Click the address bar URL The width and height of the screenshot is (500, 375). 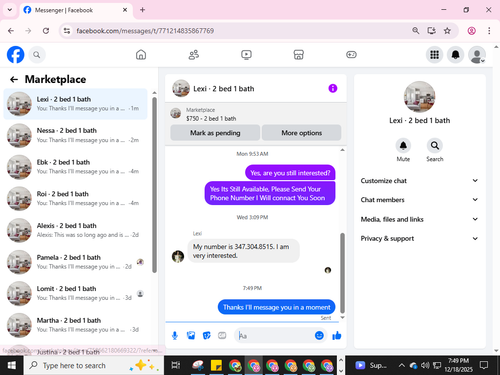[145, 31]
